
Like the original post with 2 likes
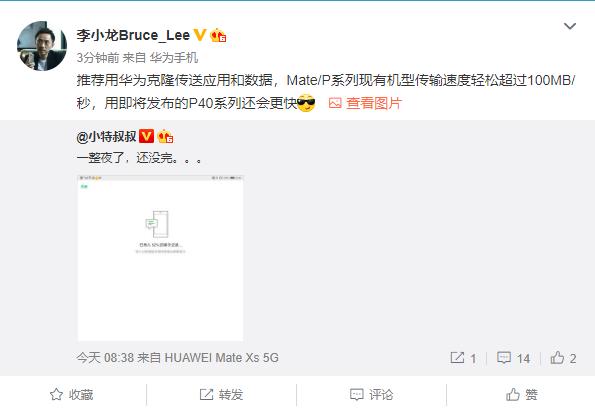pos(564,358)
